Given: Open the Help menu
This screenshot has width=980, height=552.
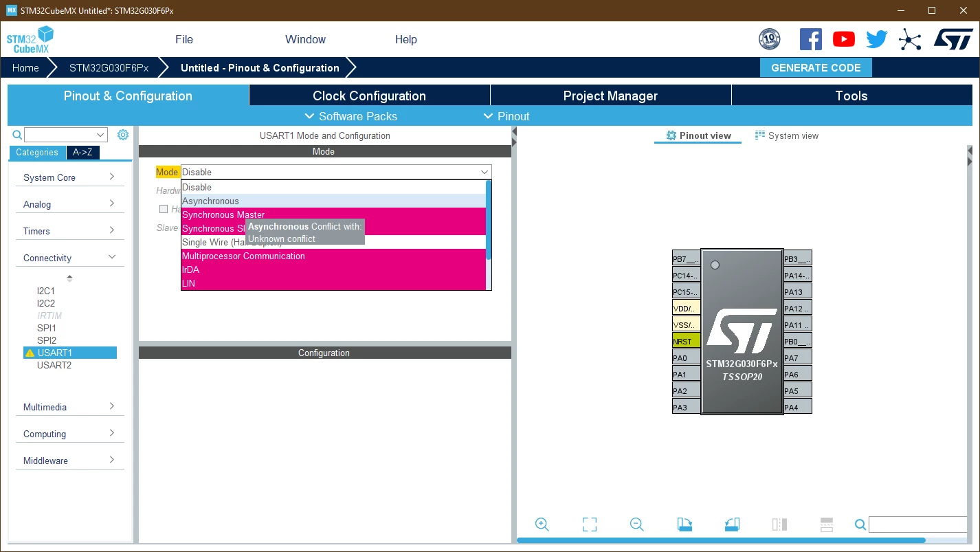Looking at the screenshot, I should [x=406, y=39].
